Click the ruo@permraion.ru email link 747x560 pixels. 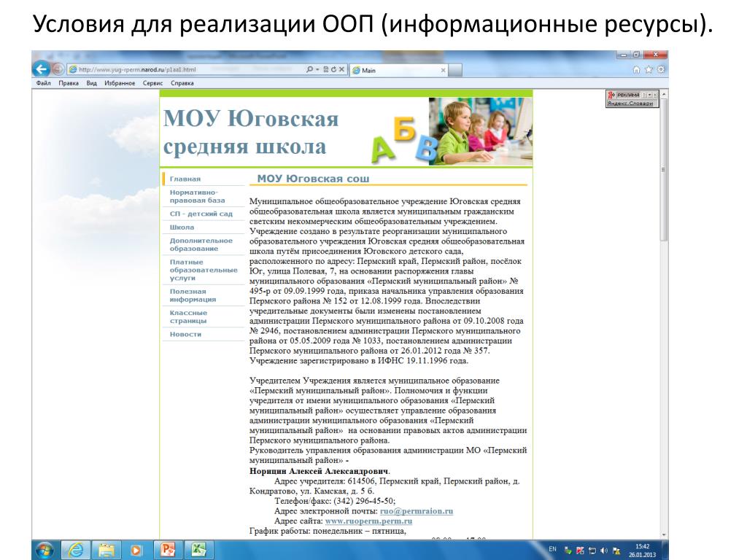[417, 511]
